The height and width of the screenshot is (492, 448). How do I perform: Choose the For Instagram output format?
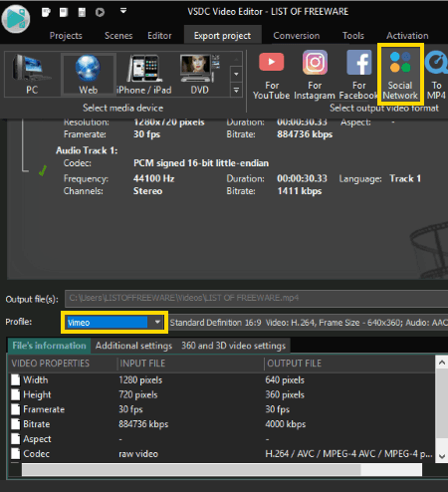[x=315, y=76]
